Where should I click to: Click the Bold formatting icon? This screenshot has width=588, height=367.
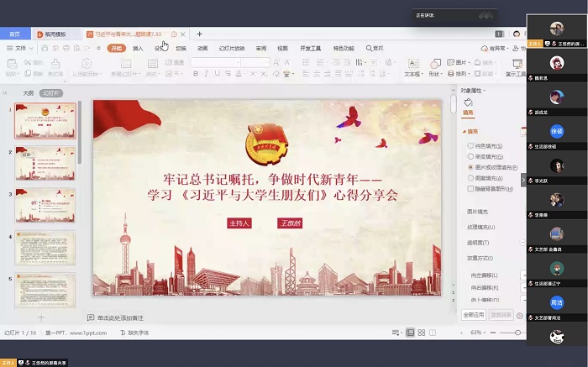coord(197,74)
